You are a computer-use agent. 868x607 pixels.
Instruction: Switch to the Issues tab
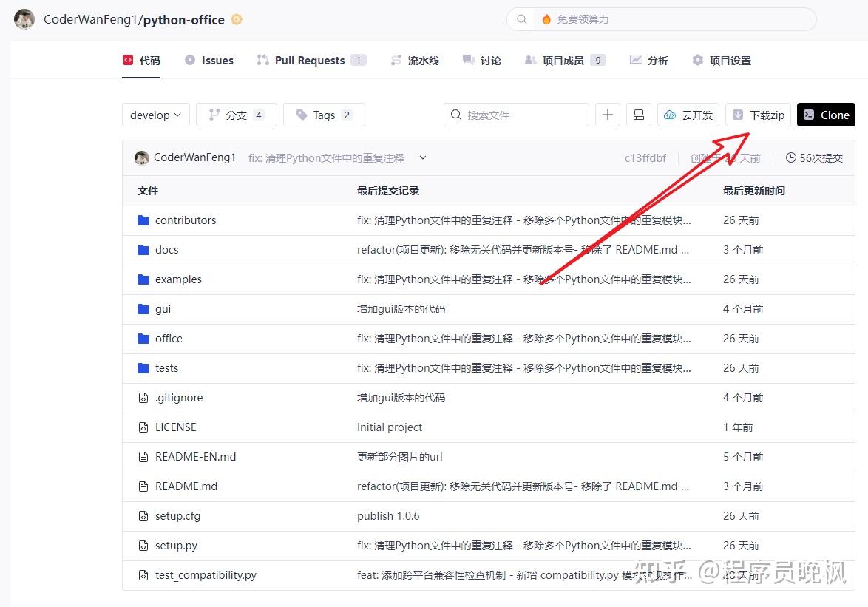218,60
